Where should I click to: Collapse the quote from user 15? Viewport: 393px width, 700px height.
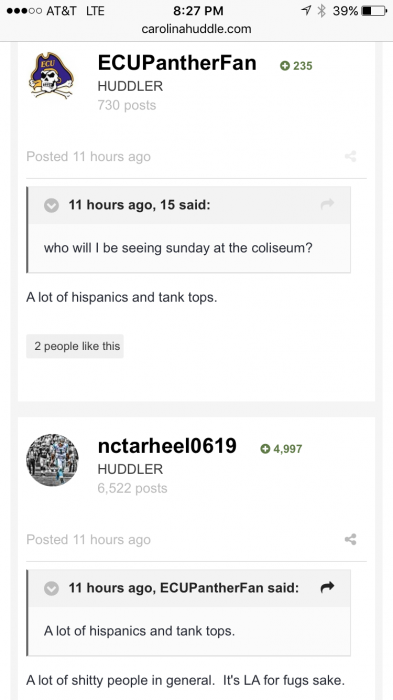pyautogui.click(x=51, y=205)
